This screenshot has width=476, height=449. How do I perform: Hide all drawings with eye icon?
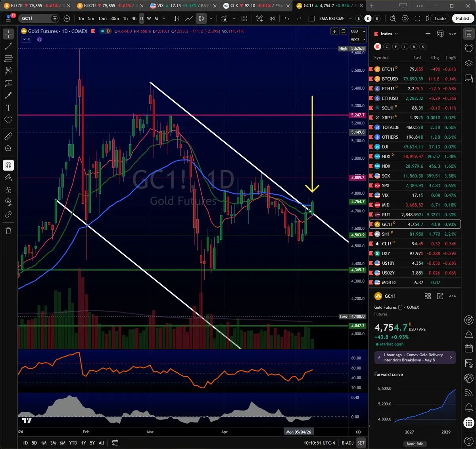click(x=8, y=202)
